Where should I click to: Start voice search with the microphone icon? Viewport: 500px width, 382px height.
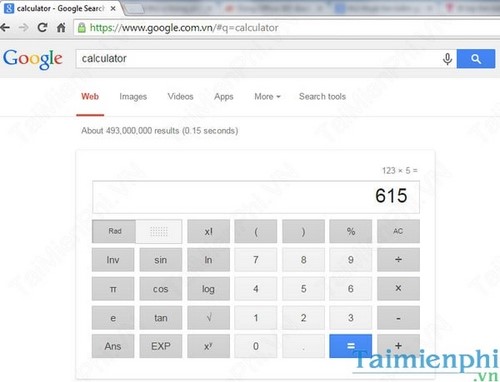tap(447, 59)
